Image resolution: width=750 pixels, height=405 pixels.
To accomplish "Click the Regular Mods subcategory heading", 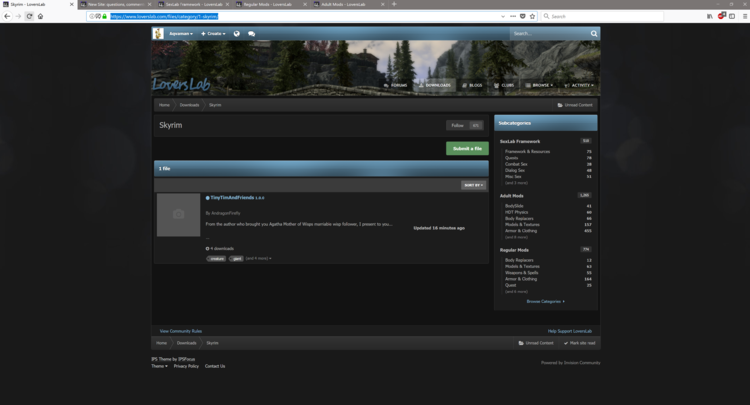I will tap(514, 250).
